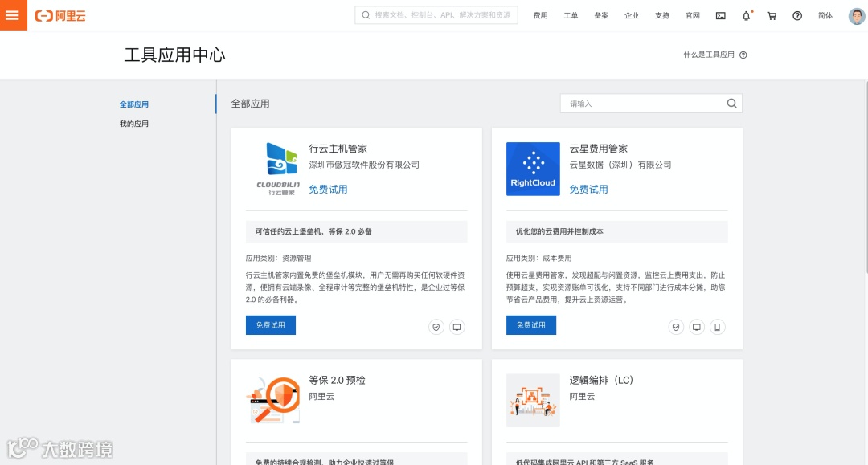Image resolution: width=868 pixels, height=465 pixels.
Task: Click the monitor icon on 云星费用管家 card
Action: coord(696,328)
